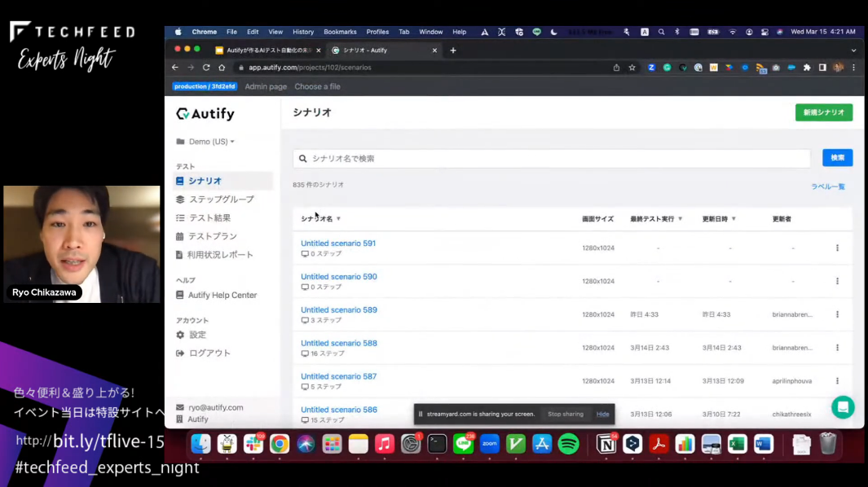Image resolution: width=868 pixels, height=487 pixels.
Task: Select ログアウト to log out
Action: coord(203,353)
